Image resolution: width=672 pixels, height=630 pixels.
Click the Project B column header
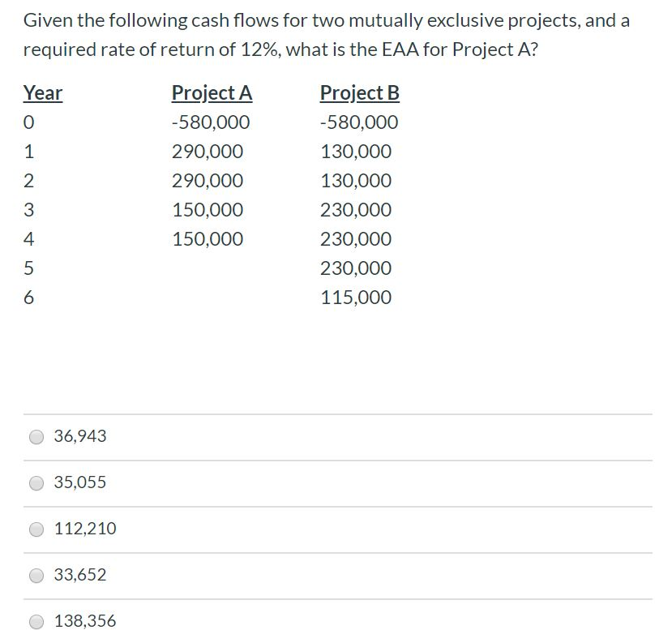tap(359, 93)
